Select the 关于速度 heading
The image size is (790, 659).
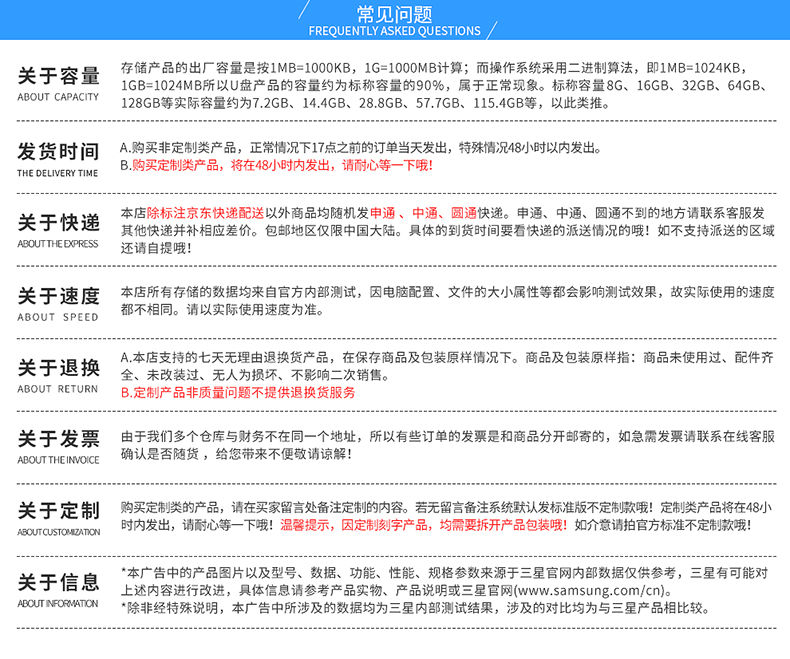pyautogui.click(x=58, y=296)
